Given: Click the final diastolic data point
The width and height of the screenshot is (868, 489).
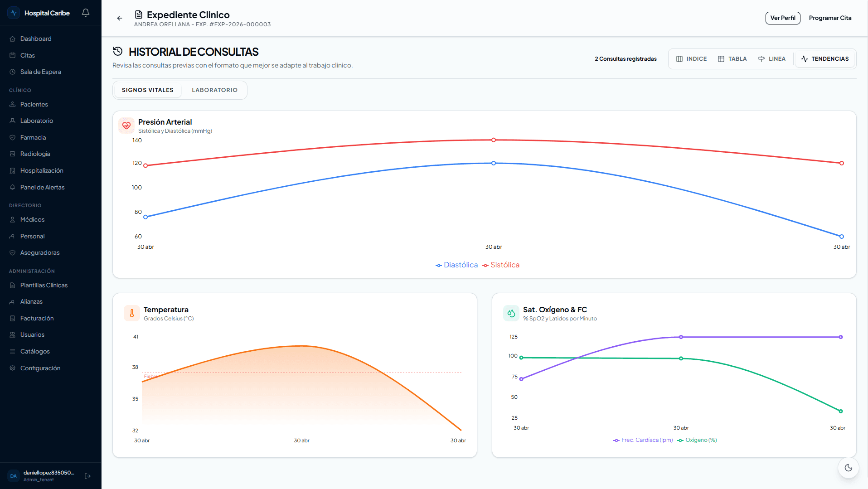Looking at the screenshot, I should click(x=842, y=237).
